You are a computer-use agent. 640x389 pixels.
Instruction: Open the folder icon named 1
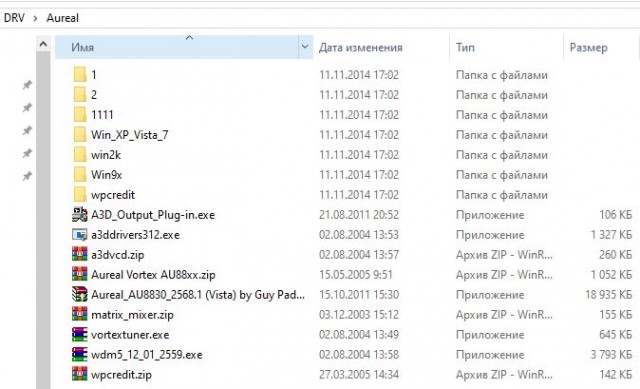(80, 75)
